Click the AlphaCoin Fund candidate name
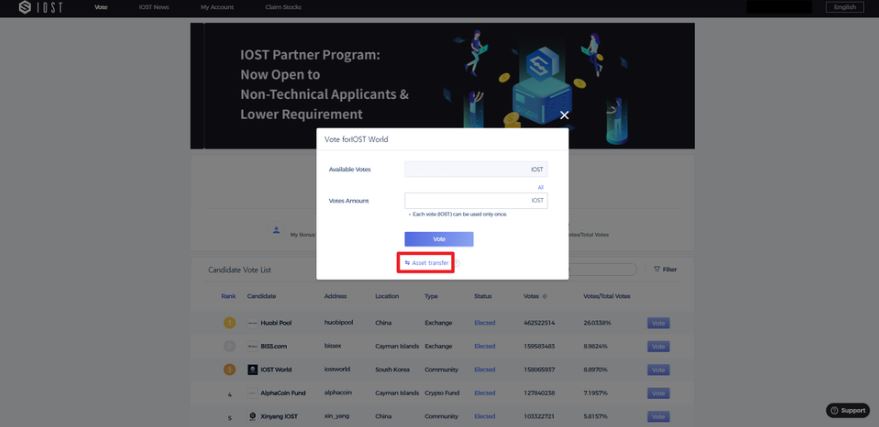The image size is (879, 427). tap(283, 393)
